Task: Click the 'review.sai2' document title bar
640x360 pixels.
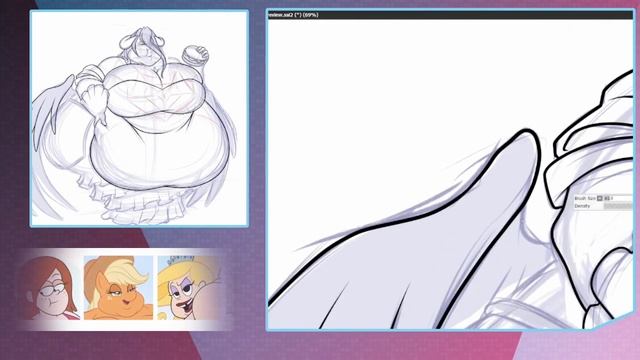Action: [450, 15]
